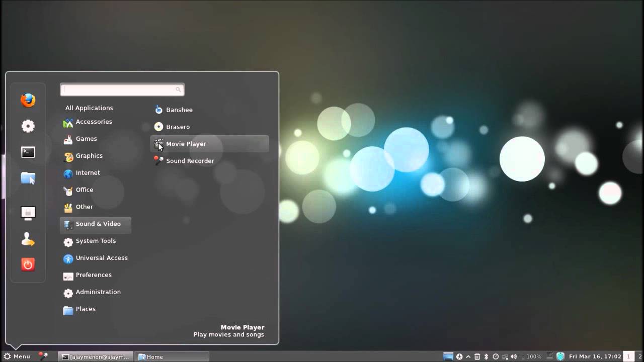Click the date and time applet
The width and height of the screenshot is (644, 362).
595,356
